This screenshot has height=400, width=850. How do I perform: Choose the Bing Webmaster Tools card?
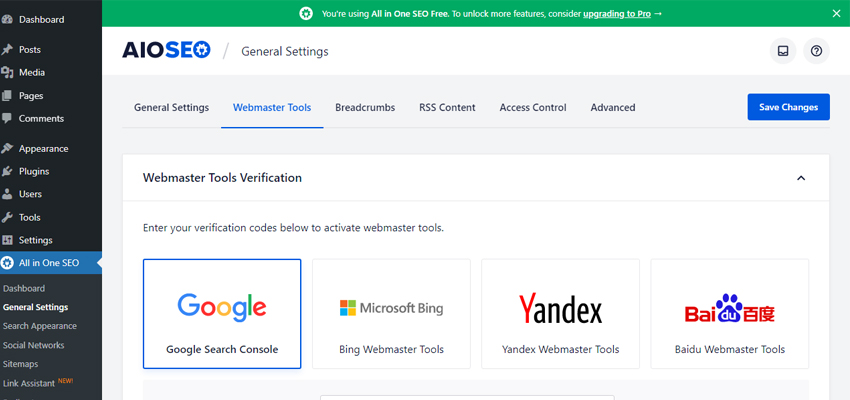(x=391, y=313)
